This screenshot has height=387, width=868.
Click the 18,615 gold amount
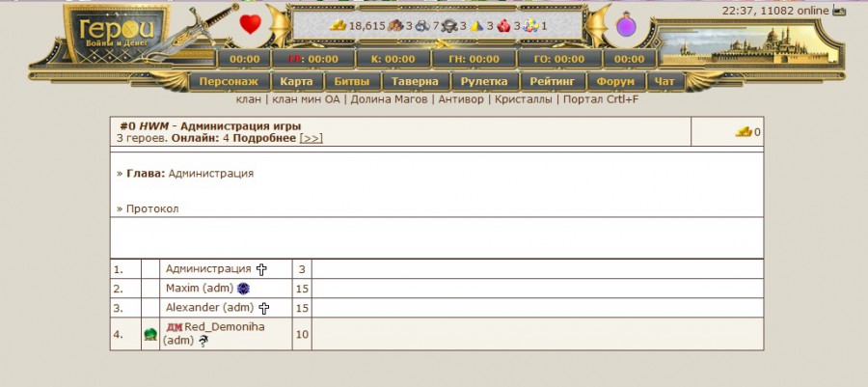[366, 26]
